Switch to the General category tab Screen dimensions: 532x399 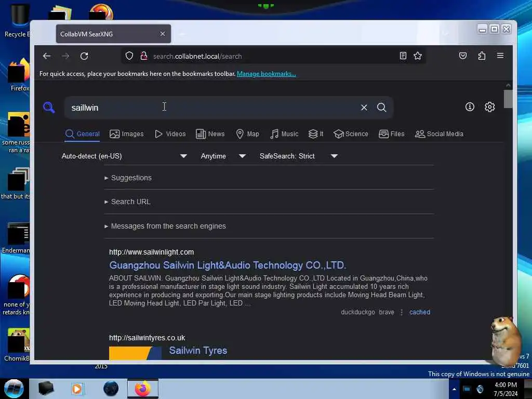click(83, 134)
